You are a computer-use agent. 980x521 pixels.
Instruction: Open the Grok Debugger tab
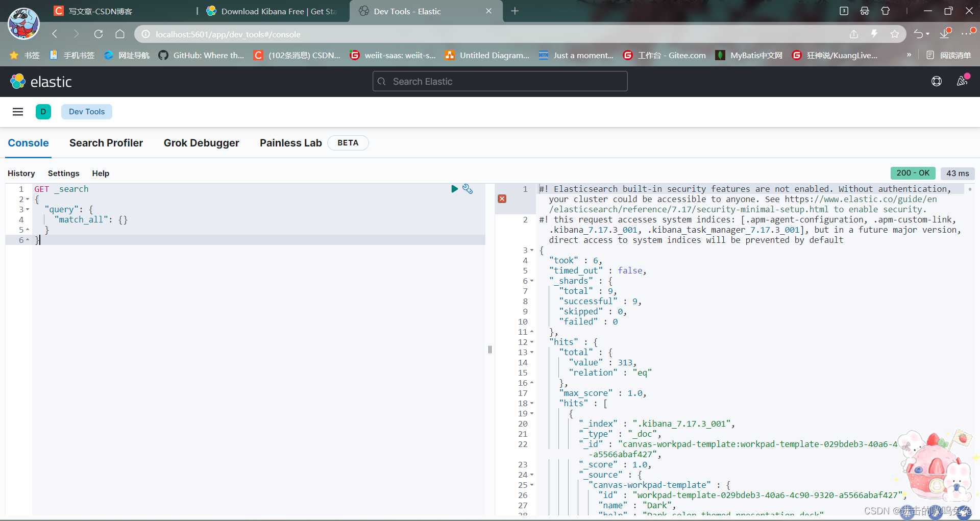pyautogui.click(x=202, y=143)
